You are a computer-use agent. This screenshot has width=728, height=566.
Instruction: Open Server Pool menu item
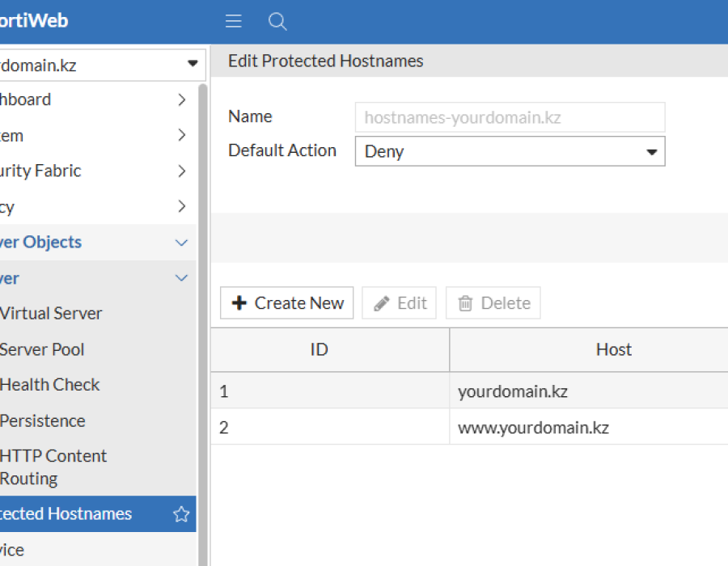98,349
